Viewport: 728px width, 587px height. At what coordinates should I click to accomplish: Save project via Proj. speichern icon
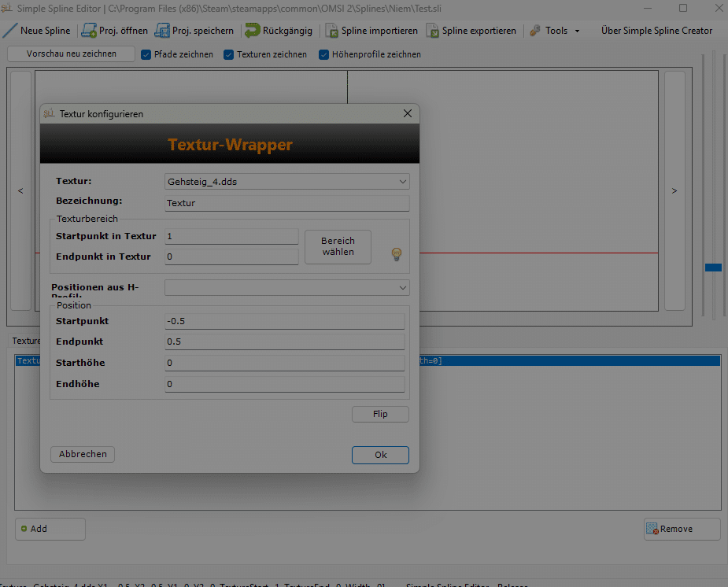[x=162, y=31]
